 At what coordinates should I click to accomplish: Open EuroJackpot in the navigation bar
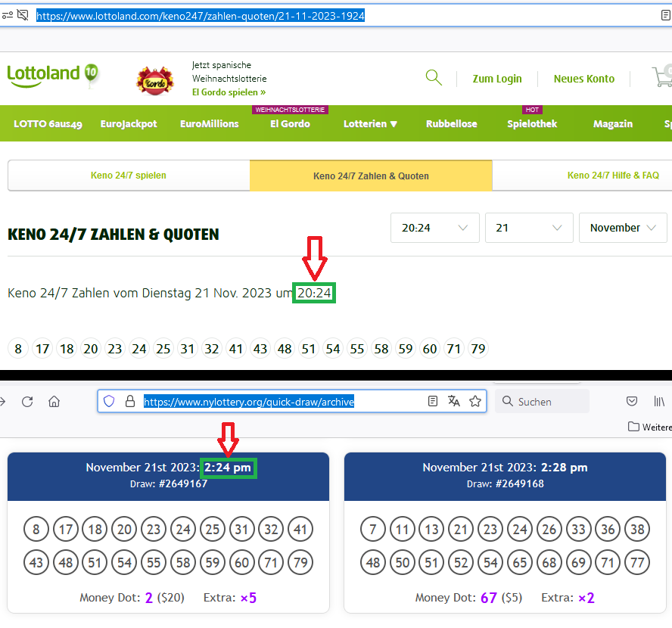129,124
